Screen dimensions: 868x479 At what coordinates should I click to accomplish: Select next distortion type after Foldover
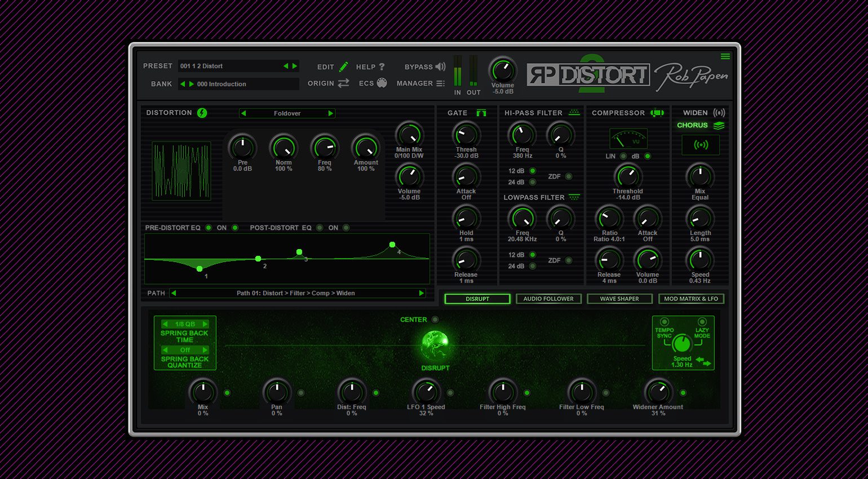tap(331, 113)
